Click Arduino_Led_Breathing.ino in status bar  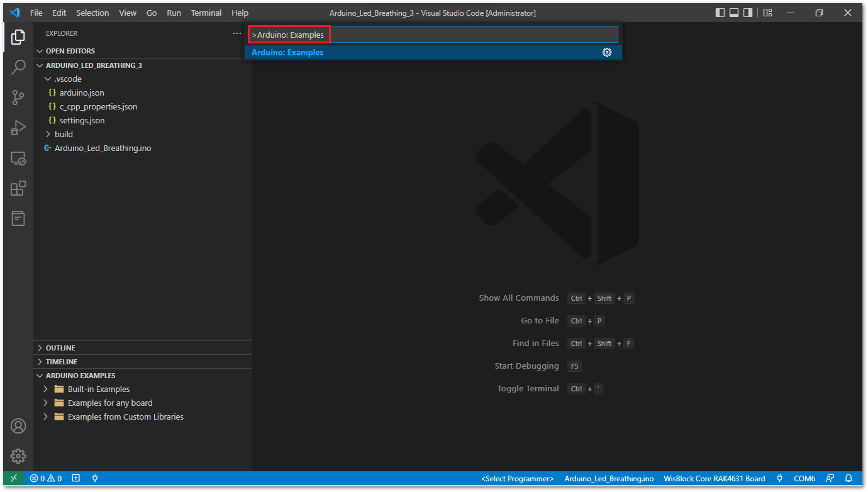[609, 478]
